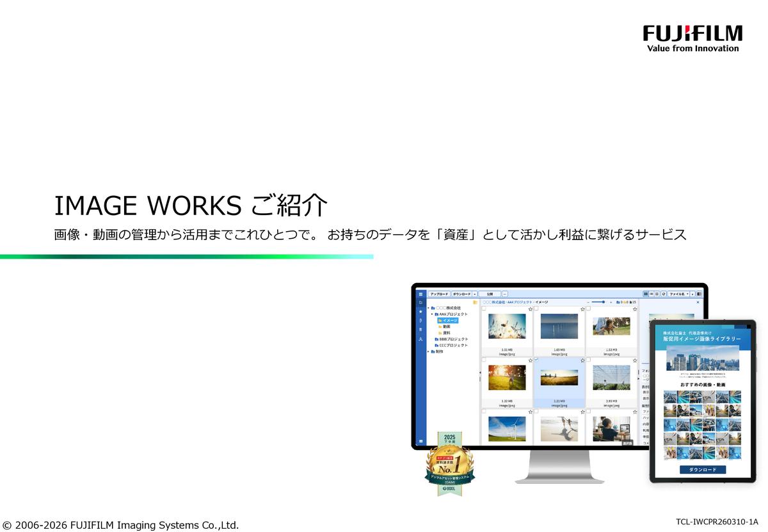Viewport: 768px width, 532px height.
Task: Star the dandelion image thumbnail
Action: [x=530, y=309]
